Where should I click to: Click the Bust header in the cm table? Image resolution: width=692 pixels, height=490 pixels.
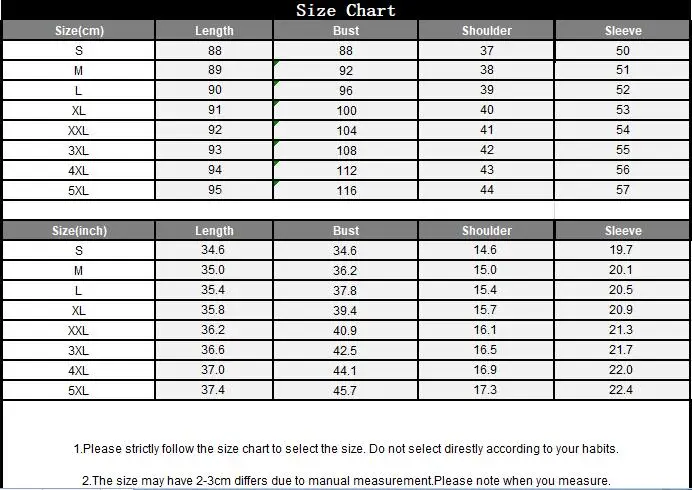346,30
